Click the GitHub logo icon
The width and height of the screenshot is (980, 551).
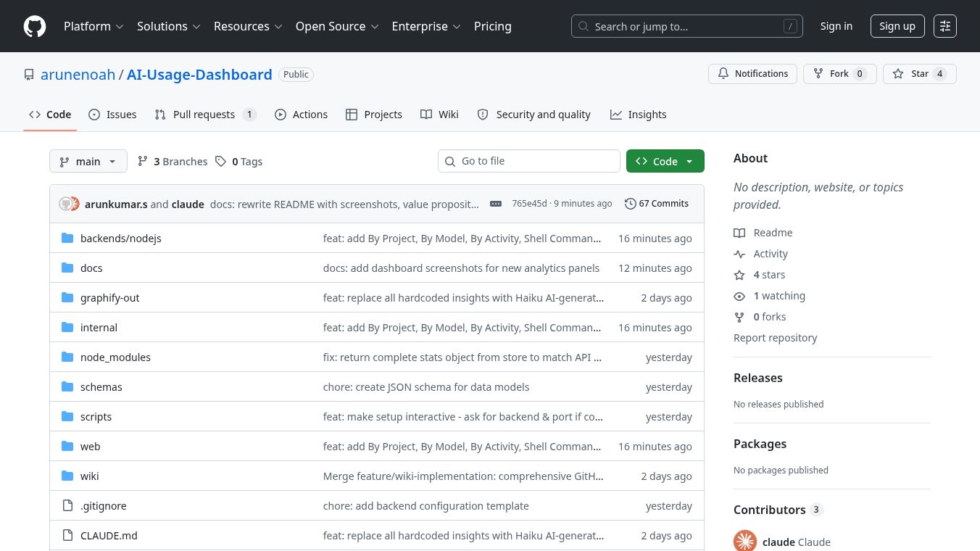click(35, 26)
